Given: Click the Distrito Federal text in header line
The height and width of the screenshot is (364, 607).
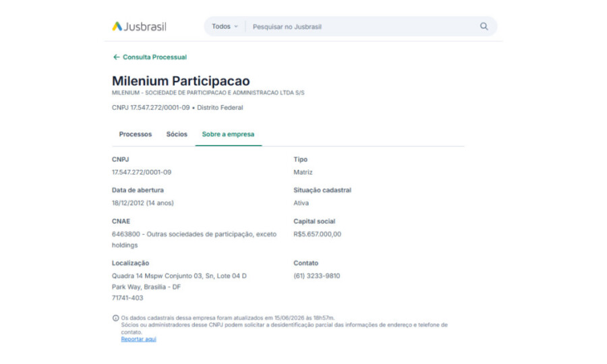Looking at the screenshot, I should point(220,108).
